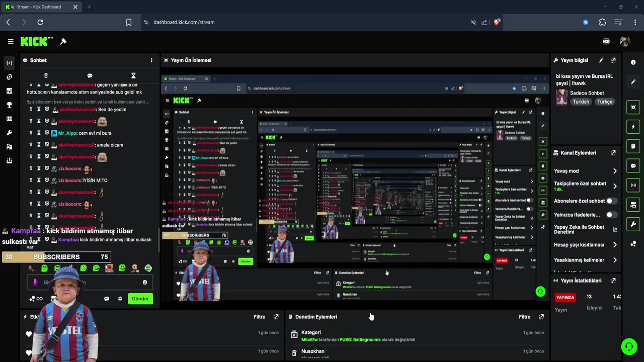Toggle the lightning bolt panel in right sidebar
Viewport: 644px width, 362px height.
pos(633,127)
